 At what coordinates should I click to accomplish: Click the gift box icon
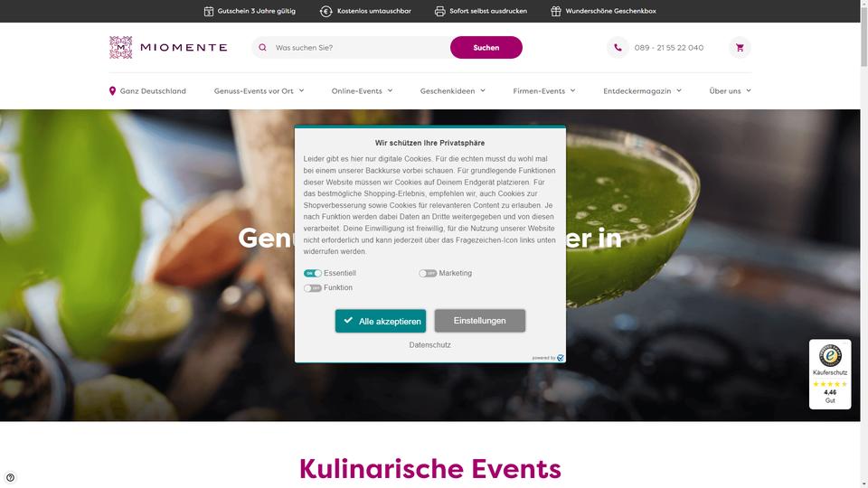[556, 11]
